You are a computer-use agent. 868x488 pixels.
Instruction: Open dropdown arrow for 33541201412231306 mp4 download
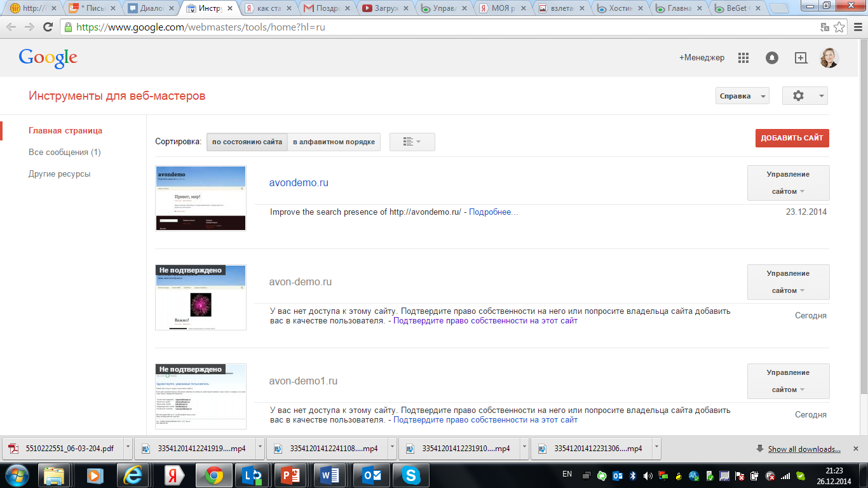[656, 448]
